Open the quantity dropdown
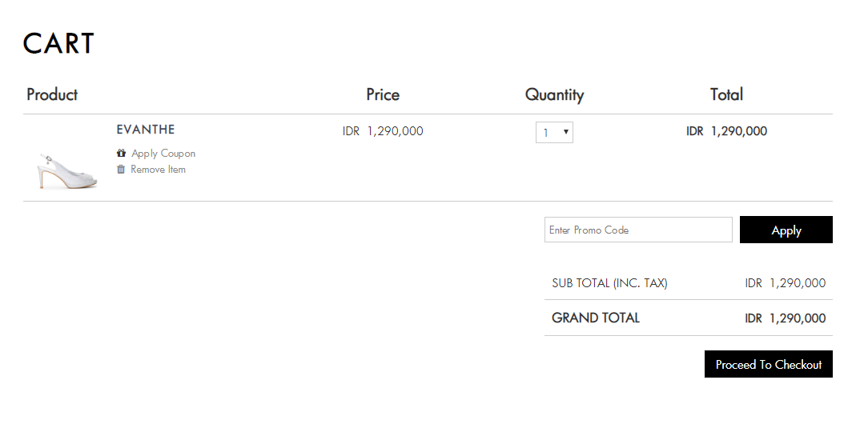 click(554, 133)
